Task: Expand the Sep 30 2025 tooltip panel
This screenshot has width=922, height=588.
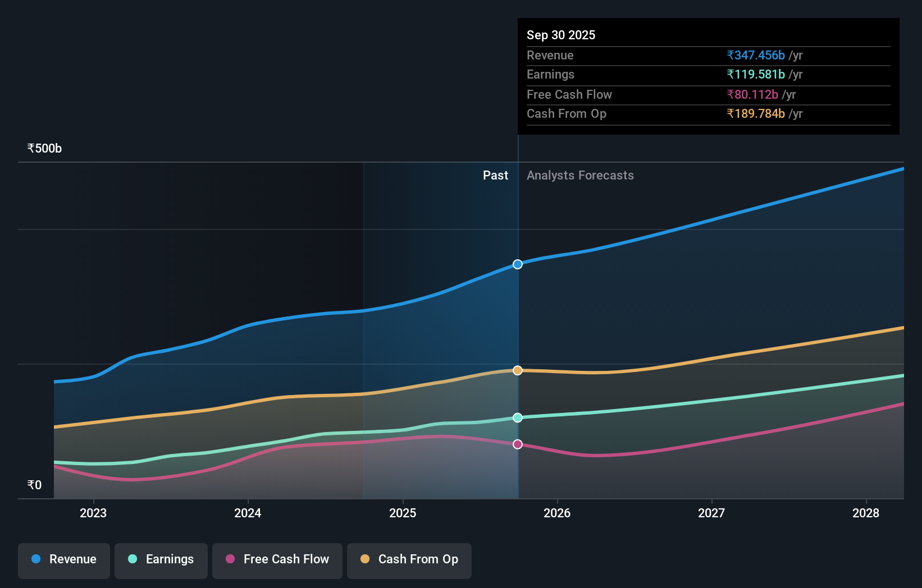Action: tap(708, 76)
